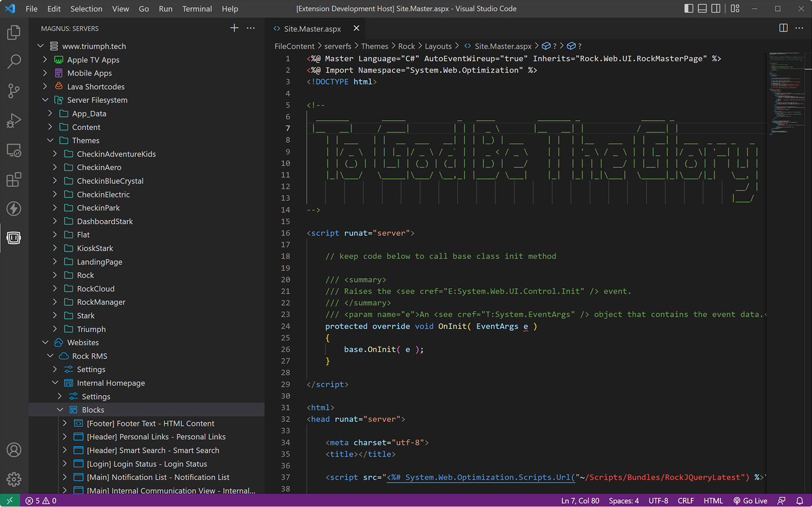Open the File menu
812x507 pixels.
(31, 9)
